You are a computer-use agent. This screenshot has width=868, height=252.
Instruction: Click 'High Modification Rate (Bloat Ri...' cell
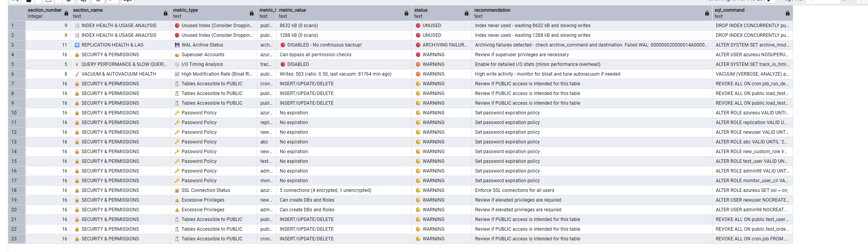pyautogui.click(x=214, y=74)
